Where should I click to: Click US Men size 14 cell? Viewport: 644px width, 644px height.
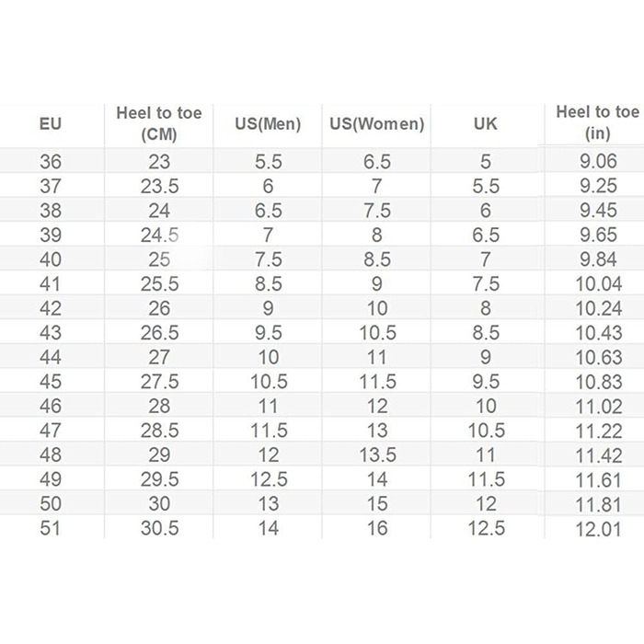[269, 528]
